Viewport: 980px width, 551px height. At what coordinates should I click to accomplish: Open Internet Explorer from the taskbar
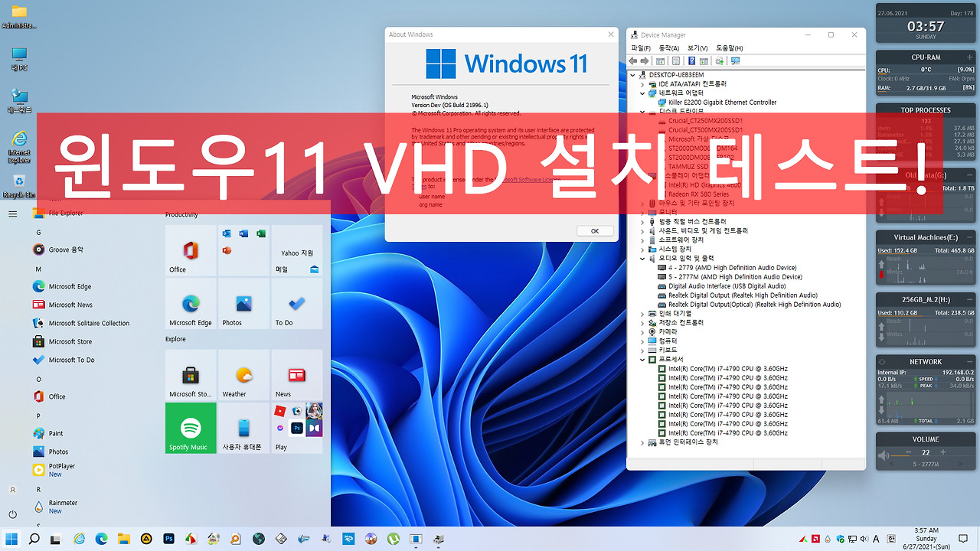click(x=79, y=539)
